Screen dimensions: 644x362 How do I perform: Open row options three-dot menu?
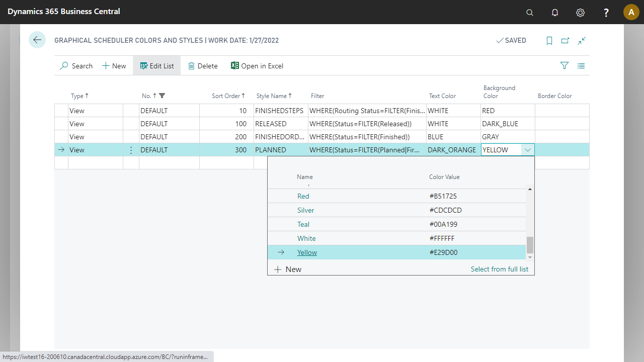(x=131, y=150)
